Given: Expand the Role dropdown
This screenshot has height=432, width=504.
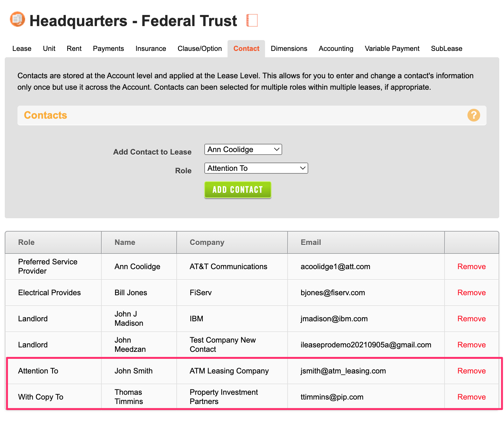Looking at the screenshot, I should (x=256, y=168).
